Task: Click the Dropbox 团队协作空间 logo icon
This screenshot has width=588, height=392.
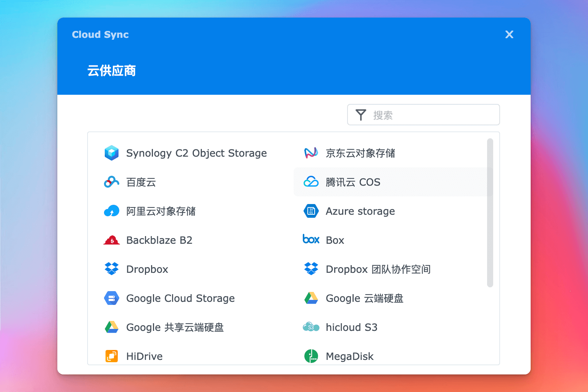Action: (x=311, y=269)
